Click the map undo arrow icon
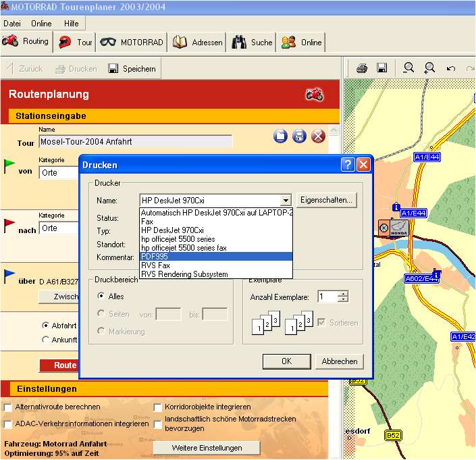The width and height of the screenshot is (476, 460). pos(451,69)
